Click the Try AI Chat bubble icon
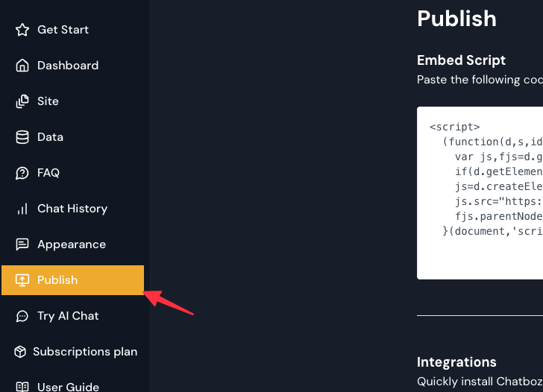The width and height of the screenshot is (543, 392). coord(22,316)
